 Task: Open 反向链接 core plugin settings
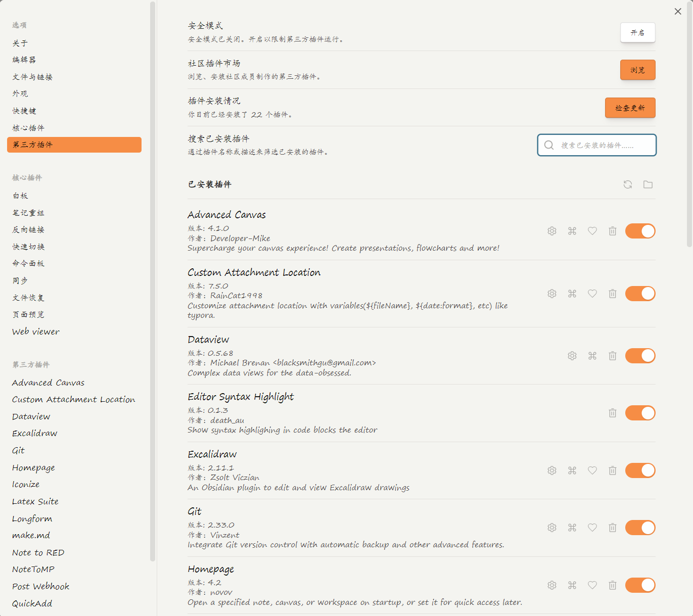coord(74,230)
